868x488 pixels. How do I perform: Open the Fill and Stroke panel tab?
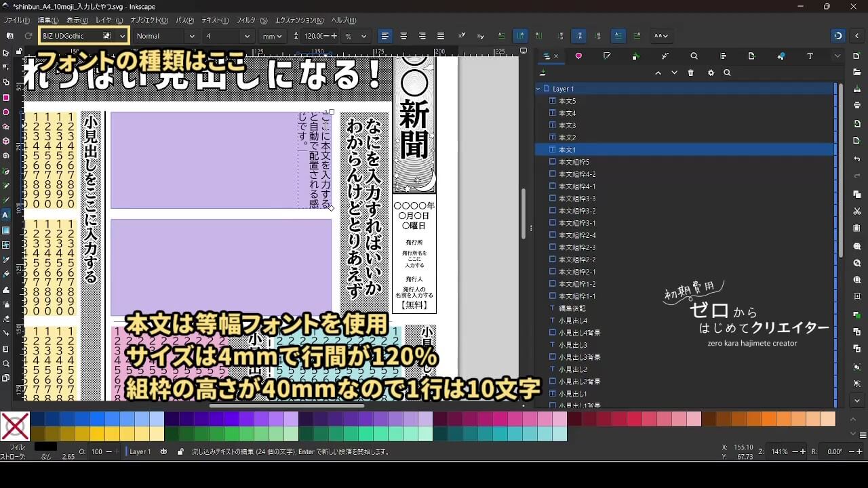pyautogui.click(x=607, y=56)
